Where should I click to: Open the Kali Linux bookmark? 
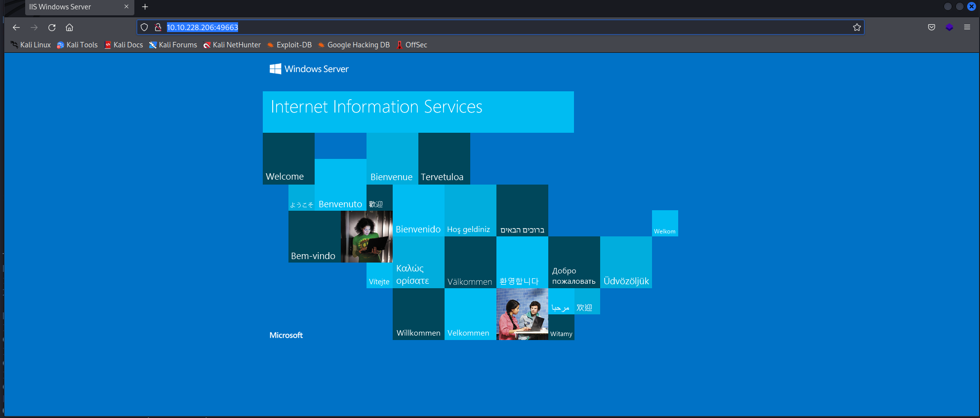tap(31, 45)
